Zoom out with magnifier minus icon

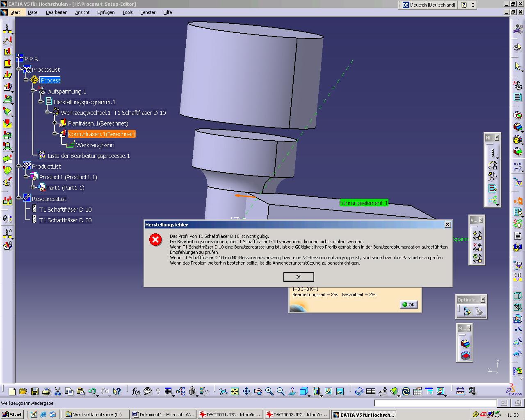281,391
